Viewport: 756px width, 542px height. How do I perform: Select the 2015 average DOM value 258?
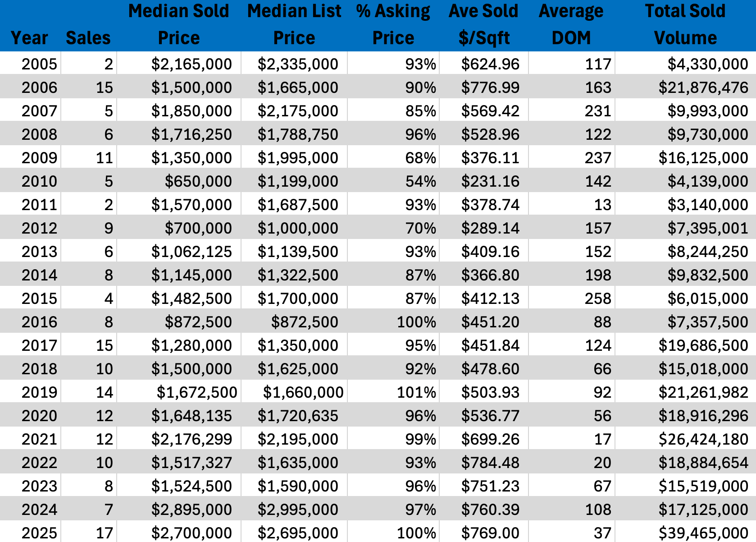point(598,299)
